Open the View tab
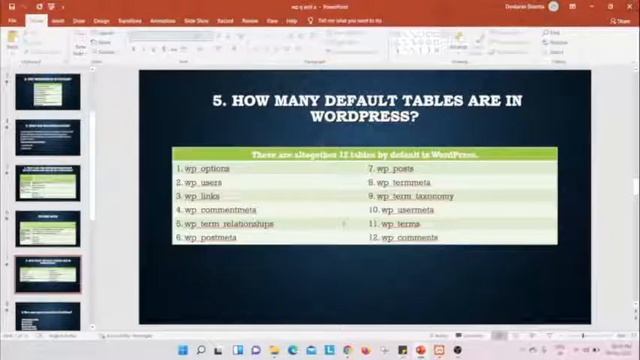 [x=272, y=21]
